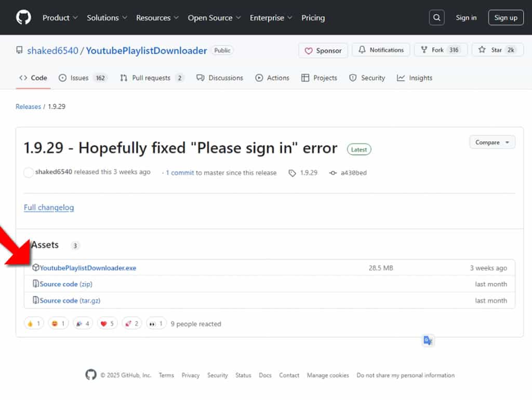Collapse the Assets section
532x400 pixels.
pos(45,245)
